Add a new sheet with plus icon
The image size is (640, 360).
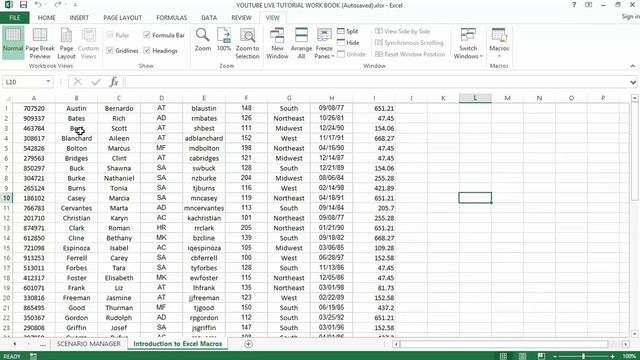coord(248,344)
